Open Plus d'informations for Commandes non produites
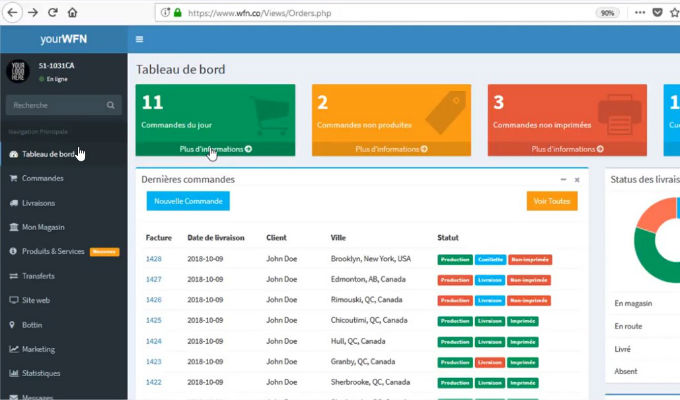The height and width of the screenshot is (400, 680). click(392, 149)
